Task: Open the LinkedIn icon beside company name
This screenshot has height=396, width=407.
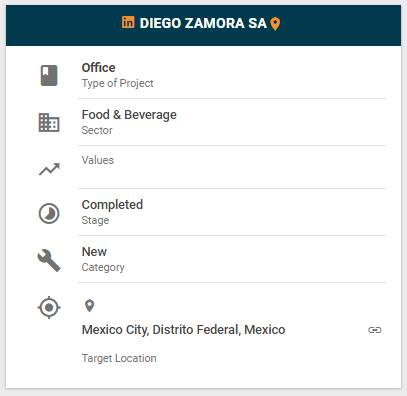Action: (x=128, y=22)
